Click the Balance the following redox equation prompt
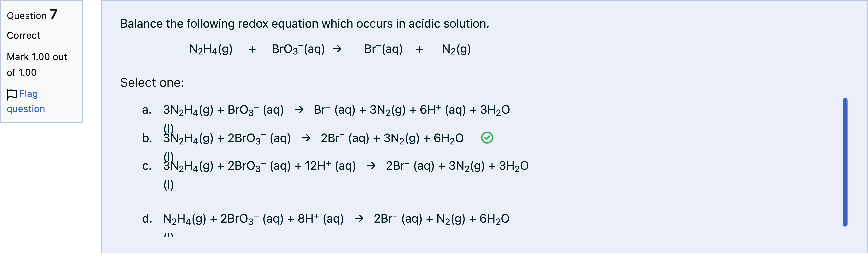Screen dimensions: 868x266 tap(305, 24)
